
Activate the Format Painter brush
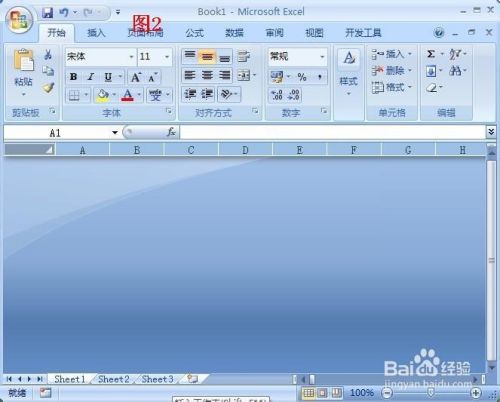[48, 87]
